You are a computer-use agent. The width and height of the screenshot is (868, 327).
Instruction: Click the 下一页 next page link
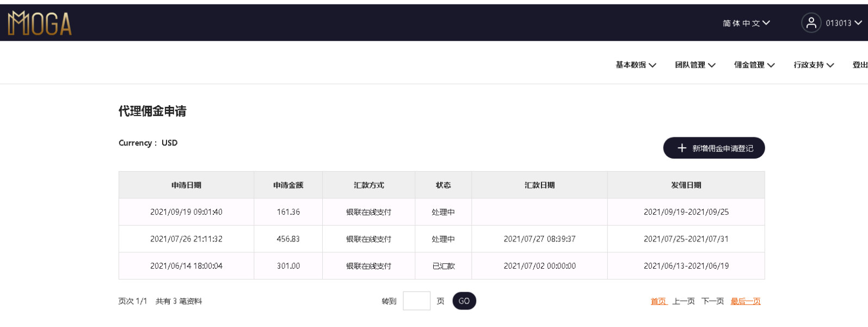pyautogui.click(x=712, y=301)
